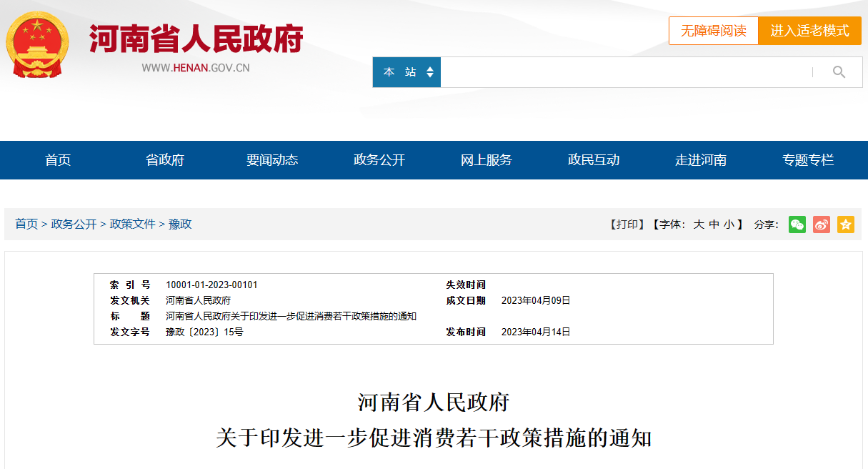Open the 本站 search scope dropdown

(x=407, y=72)
